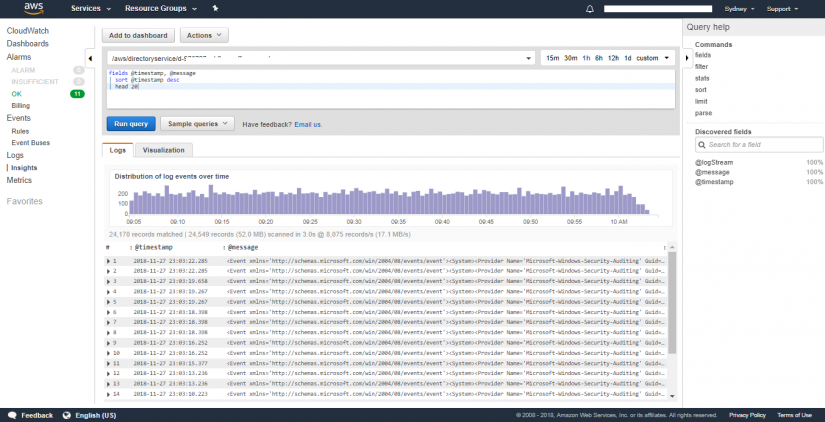Screen dimensions: 825x422
Task: Open the notifications bell icon
Action: pyautogui.click(x=590, y=8)
